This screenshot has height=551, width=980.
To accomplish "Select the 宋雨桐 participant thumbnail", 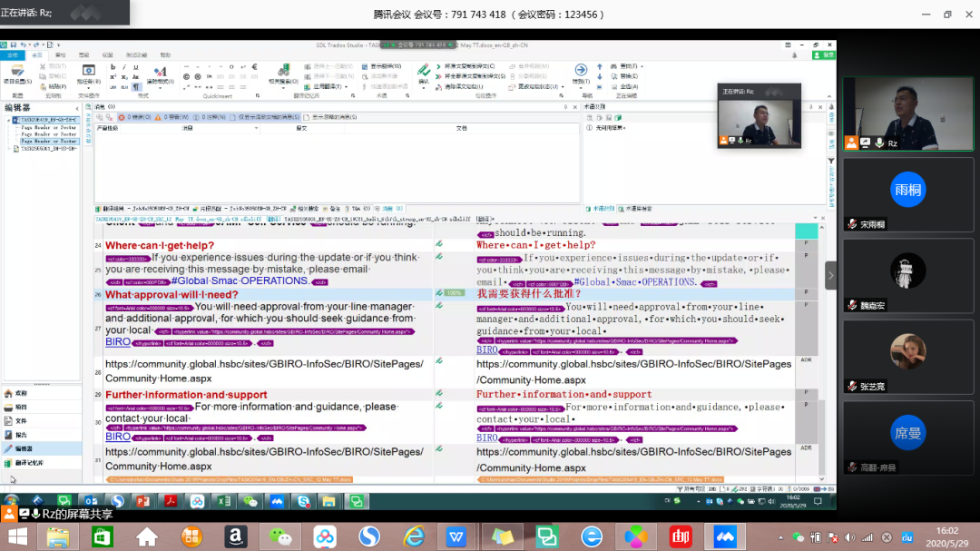I will tap(909, 195).
